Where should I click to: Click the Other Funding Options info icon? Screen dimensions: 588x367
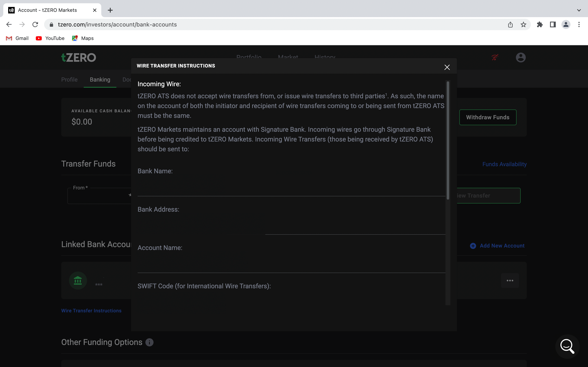(x=149, y=342)
